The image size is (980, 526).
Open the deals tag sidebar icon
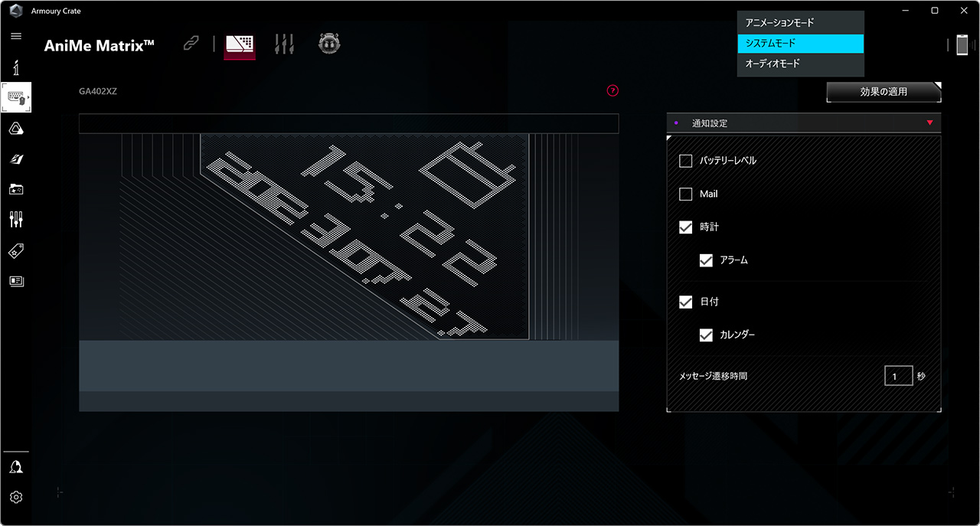[16, 250]
